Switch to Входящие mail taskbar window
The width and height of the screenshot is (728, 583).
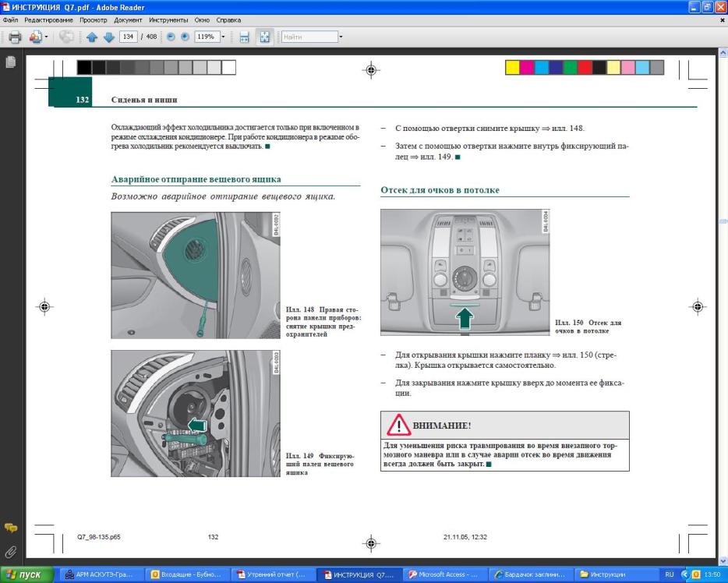click(186, 574)
